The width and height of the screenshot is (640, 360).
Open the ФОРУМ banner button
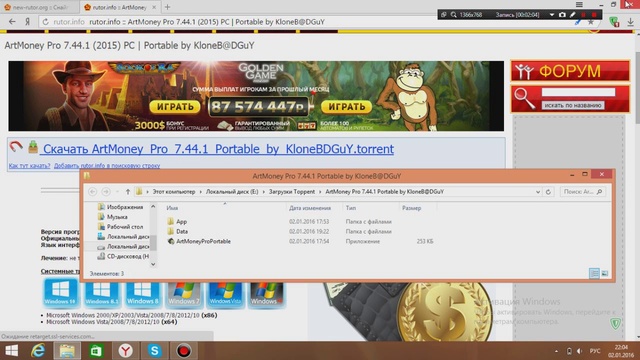pyautogui.click(x=570, y=71)
